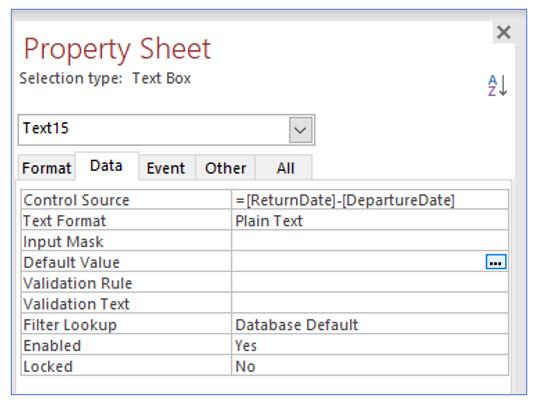Click the empty Input Mask value field
540x406 pixels.
pyautogui.click(x=370, y=241)
